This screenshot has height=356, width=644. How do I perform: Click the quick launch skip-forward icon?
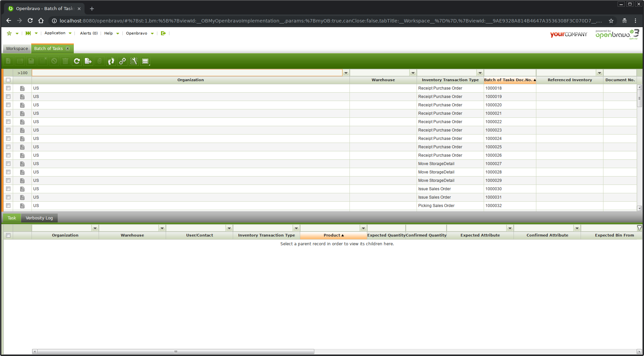[x=28, y=33]
